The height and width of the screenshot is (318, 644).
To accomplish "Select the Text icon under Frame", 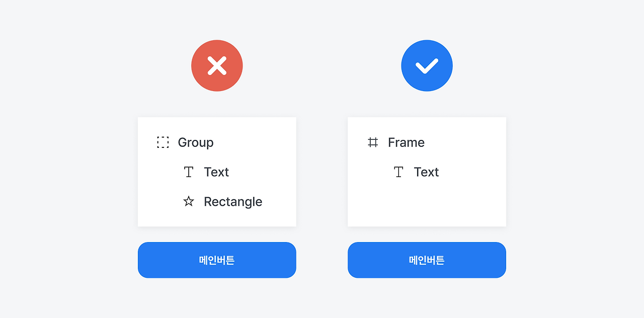I will (x=398, y=172).
